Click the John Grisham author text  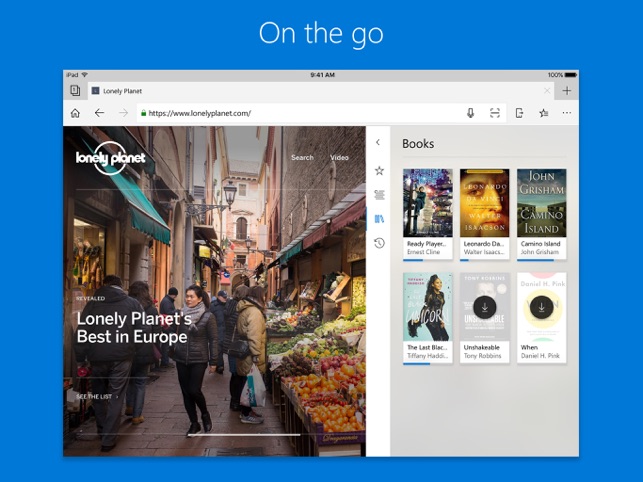point(540,252)
